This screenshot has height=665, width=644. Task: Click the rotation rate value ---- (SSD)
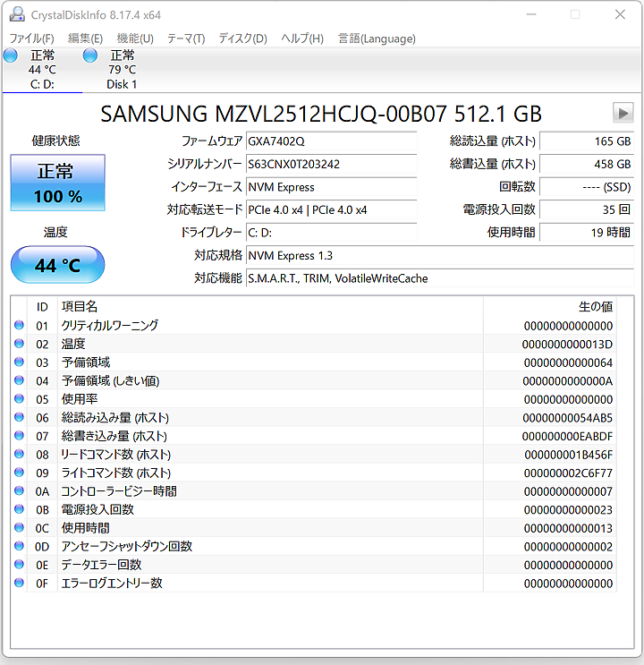587,187
